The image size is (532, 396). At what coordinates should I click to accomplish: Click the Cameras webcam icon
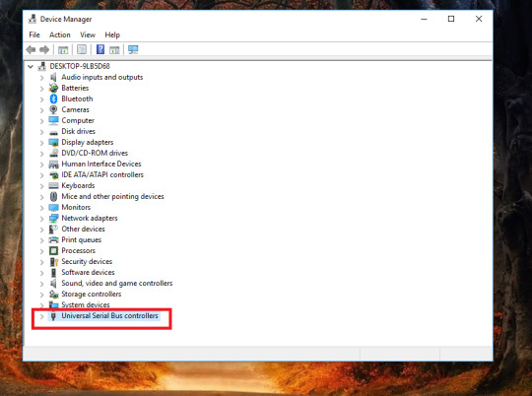click(53, 109)
